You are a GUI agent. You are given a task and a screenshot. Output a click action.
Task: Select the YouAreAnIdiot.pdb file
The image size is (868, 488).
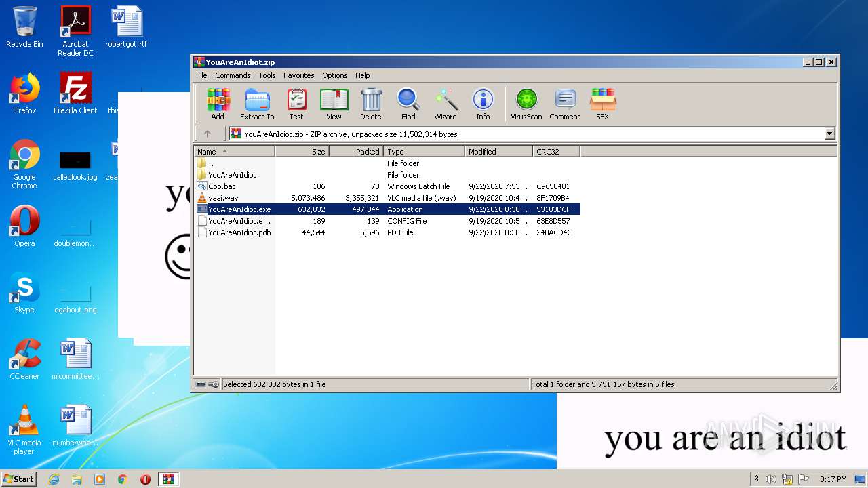tap(387, 232)
